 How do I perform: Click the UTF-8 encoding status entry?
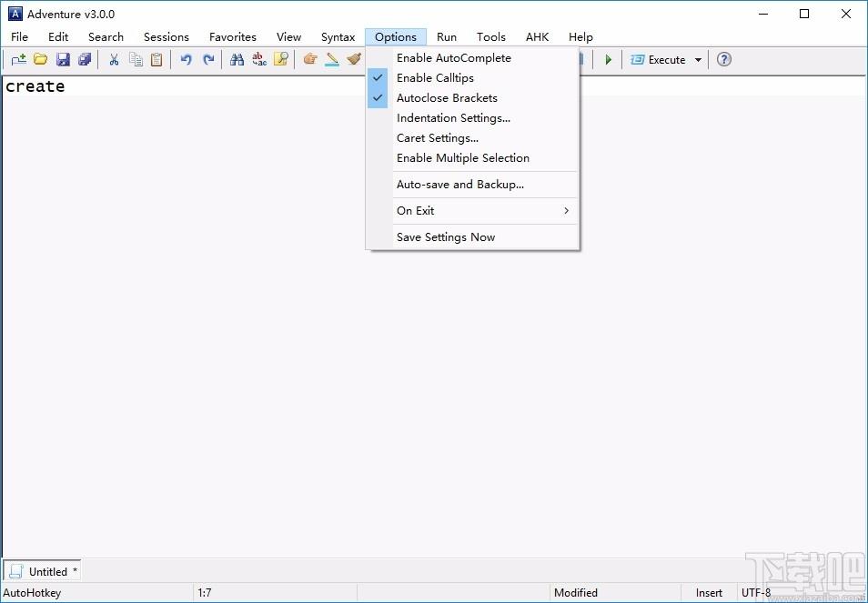tap(756, 592)
